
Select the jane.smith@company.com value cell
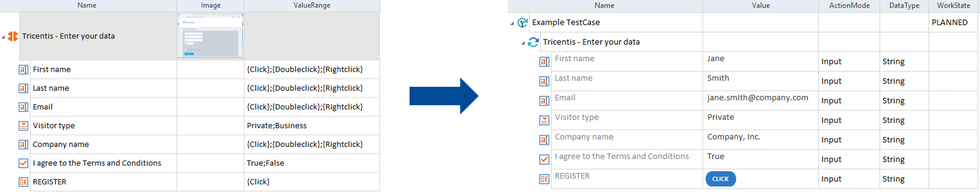click(757, 98)
